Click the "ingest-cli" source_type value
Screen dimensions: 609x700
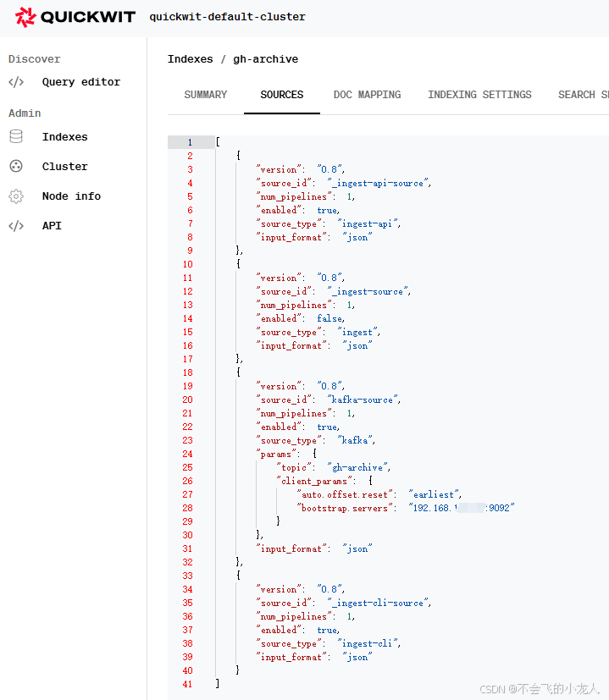click(368, 644)
